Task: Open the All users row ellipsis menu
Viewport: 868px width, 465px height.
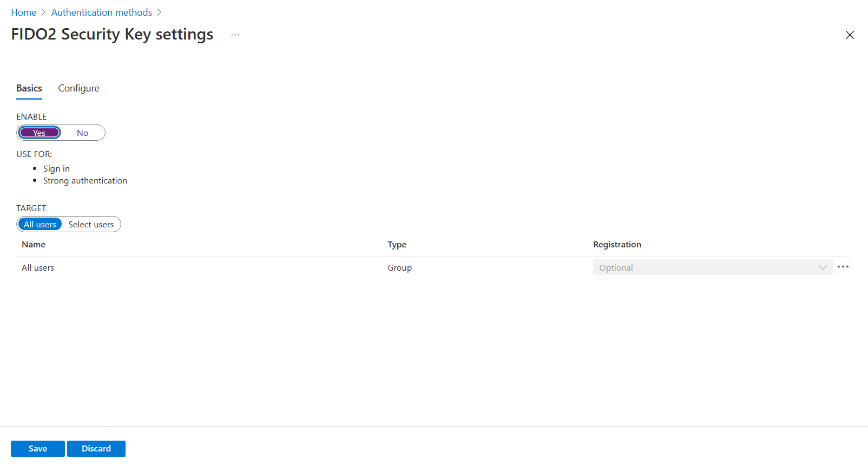Action: (843, 267)
